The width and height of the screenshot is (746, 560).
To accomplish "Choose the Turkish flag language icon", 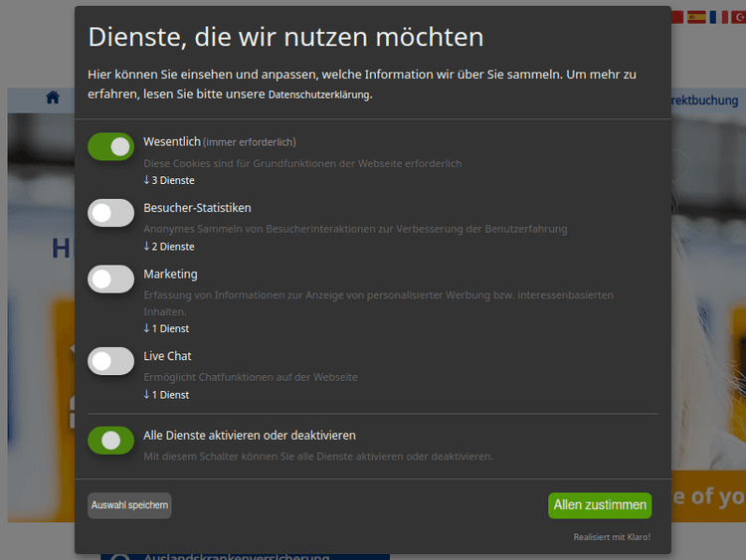I will [738, 17].
